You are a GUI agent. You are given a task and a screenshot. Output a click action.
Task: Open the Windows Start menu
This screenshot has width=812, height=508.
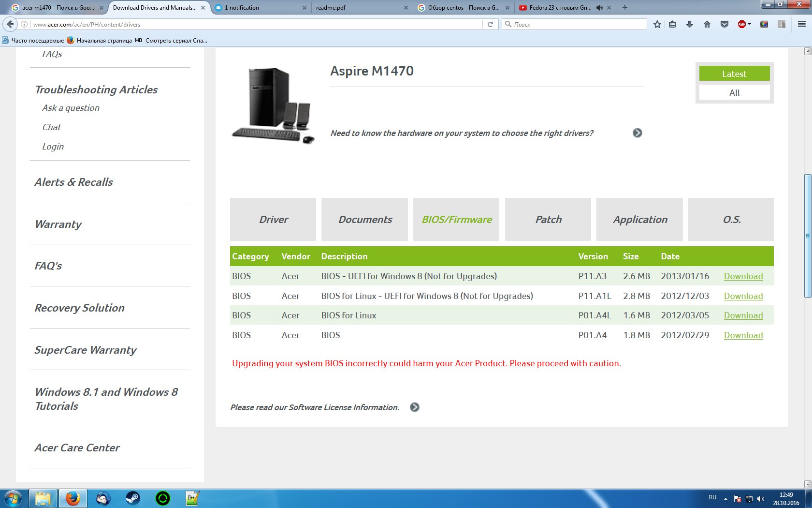pos(13,498)
